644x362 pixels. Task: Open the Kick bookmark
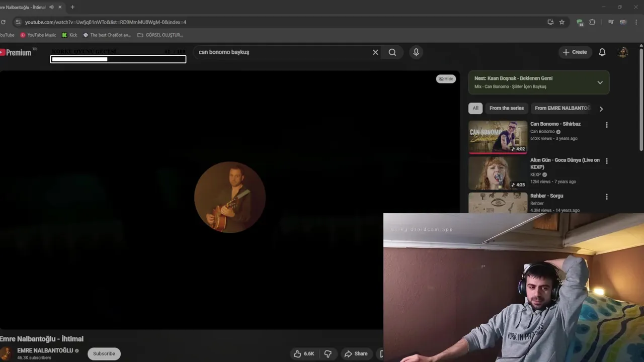pos(69,35)
